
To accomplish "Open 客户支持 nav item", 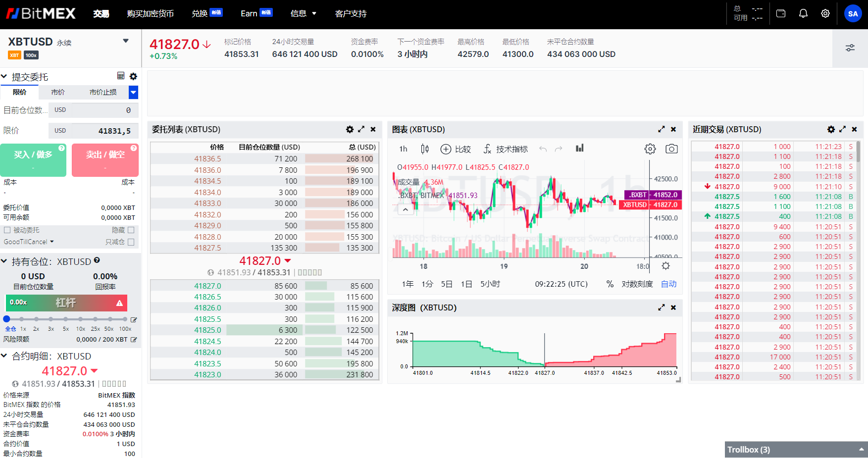I will click(351, 13).
